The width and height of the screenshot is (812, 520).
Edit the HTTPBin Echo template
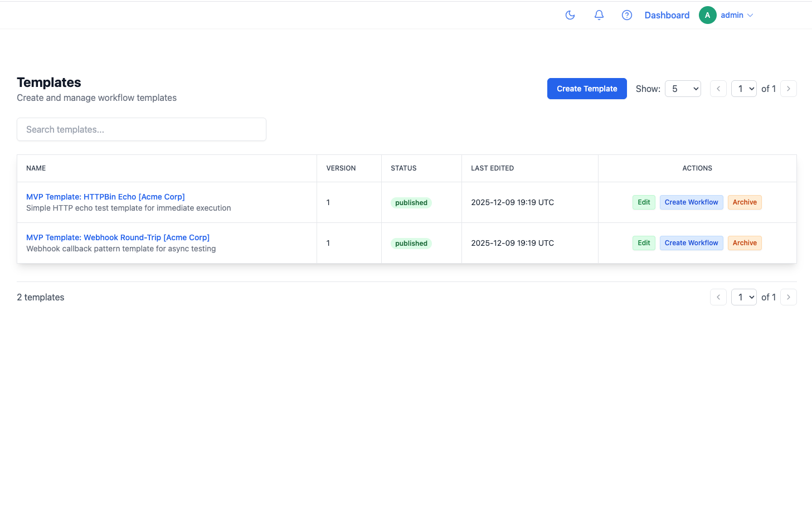[x=644, y=202]
